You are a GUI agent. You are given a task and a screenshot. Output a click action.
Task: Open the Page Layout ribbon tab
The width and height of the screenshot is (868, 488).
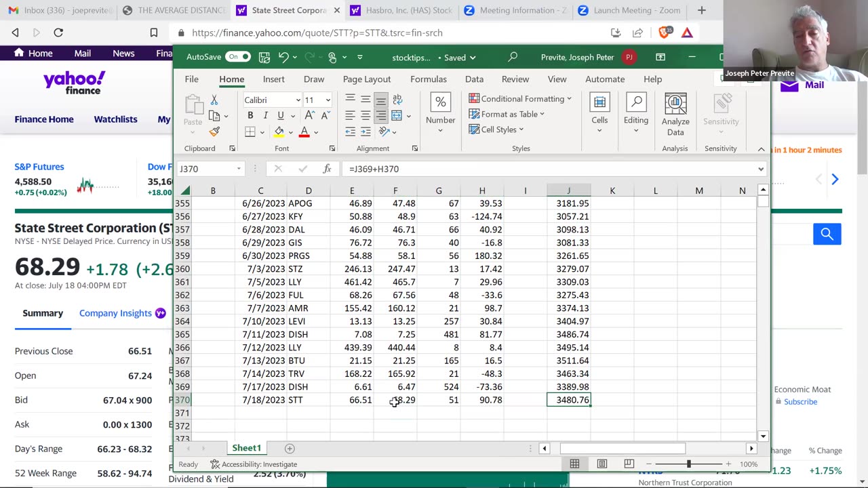(367, 79)
